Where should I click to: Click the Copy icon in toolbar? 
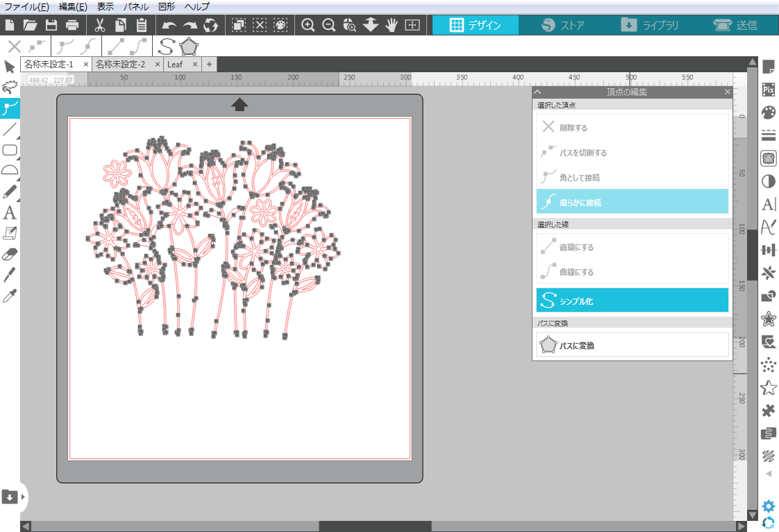point(121,25)
